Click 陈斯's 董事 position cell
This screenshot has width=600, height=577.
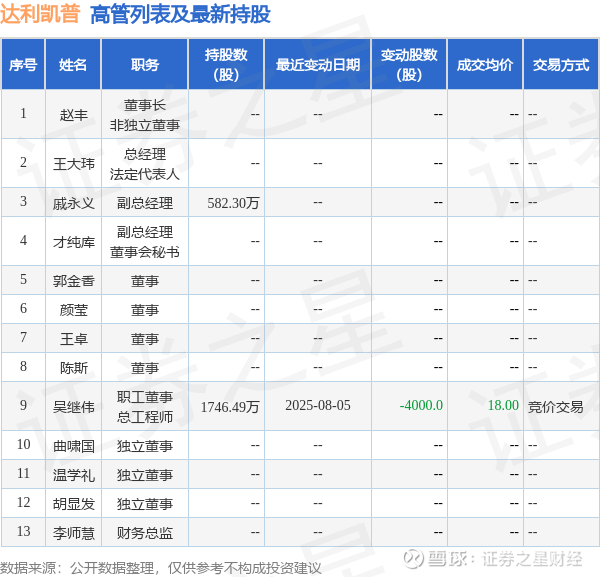click(145, 368)
